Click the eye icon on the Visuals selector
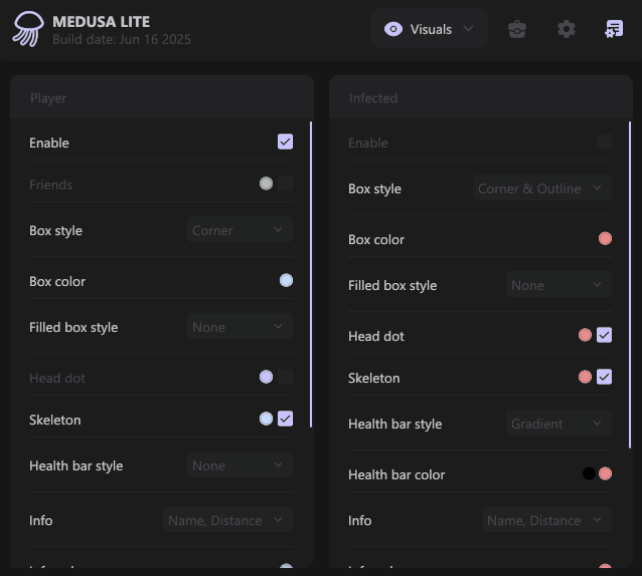The width and height of the screenshot is (642, 576). 394,29
